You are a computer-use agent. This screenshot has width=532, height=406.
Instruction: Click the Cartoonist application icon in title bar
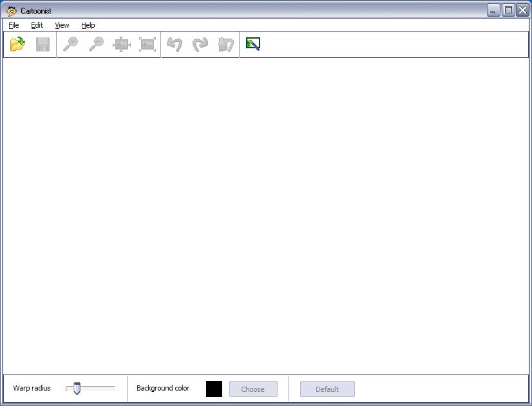coord(12,11)
